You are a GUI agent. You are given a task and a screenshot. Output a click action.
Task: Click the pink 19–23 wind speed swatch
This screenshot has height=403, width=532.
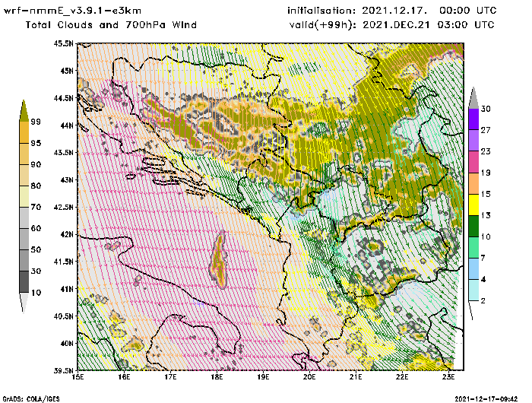[x=473, y=162]
